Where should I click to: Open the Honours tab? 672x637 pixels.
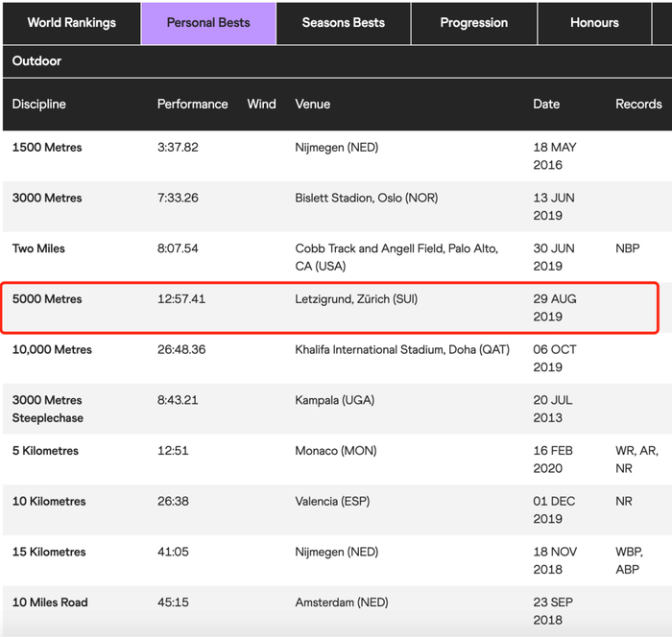point(594,23)
